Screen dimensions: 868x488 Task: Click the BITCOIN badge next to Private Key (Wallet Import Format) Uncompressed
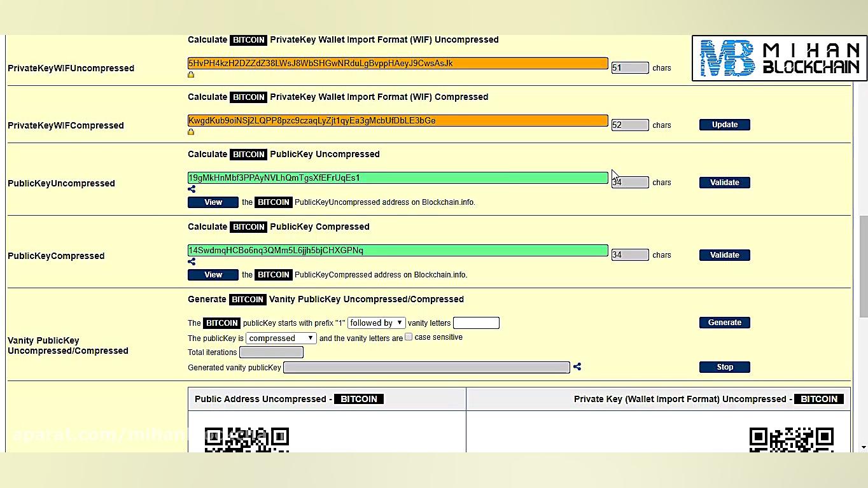coord(819,399)
